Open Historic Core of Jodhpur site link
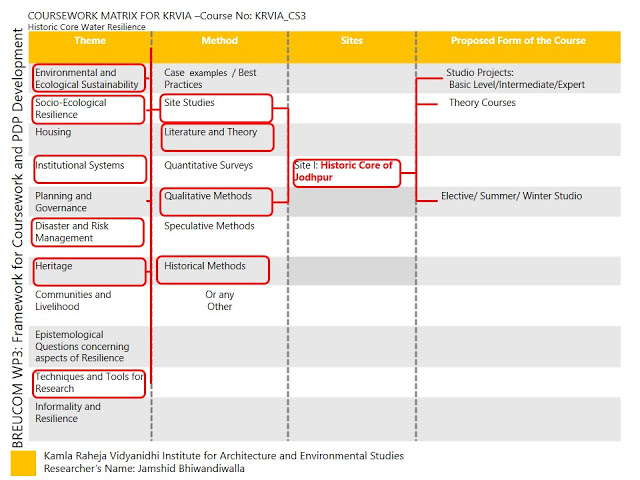 345,171
